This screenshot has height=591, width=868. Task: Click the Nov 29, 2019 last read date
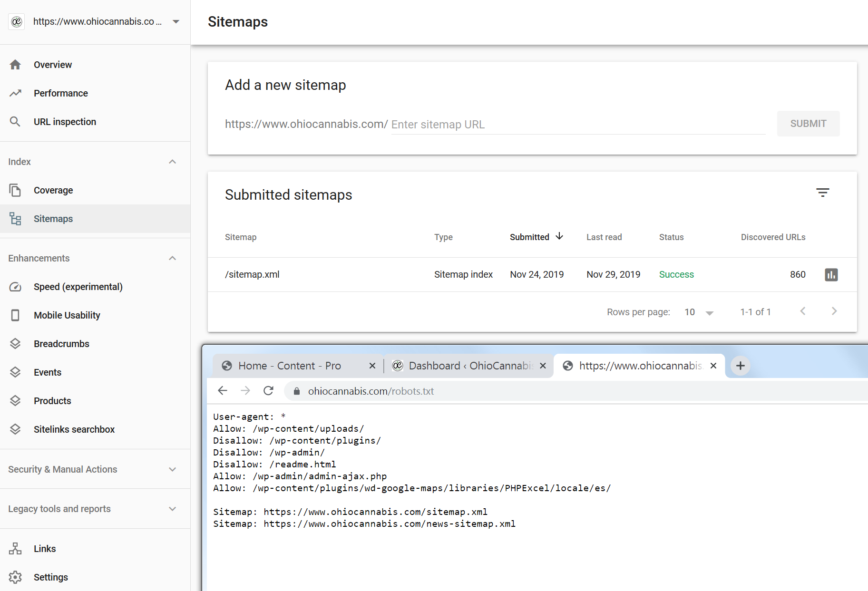coord(614,274)
